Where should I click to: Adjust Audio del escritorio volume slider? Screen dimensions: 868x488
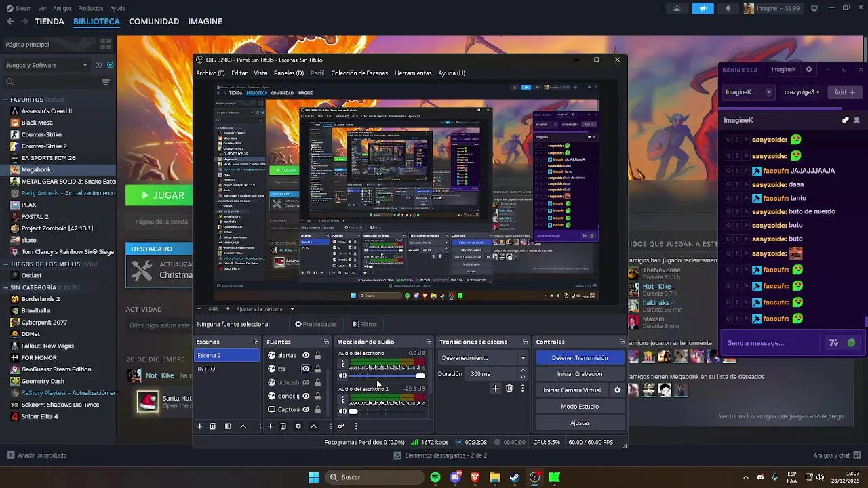coord(388,375)
